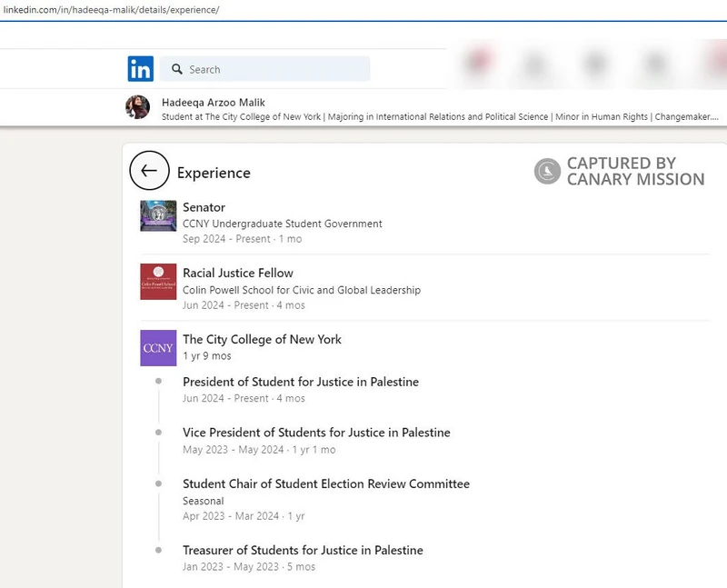The image size is (727, 588).
Task: Click the profile headline starting 'Student at The City College'
Action: pos(440,117)
